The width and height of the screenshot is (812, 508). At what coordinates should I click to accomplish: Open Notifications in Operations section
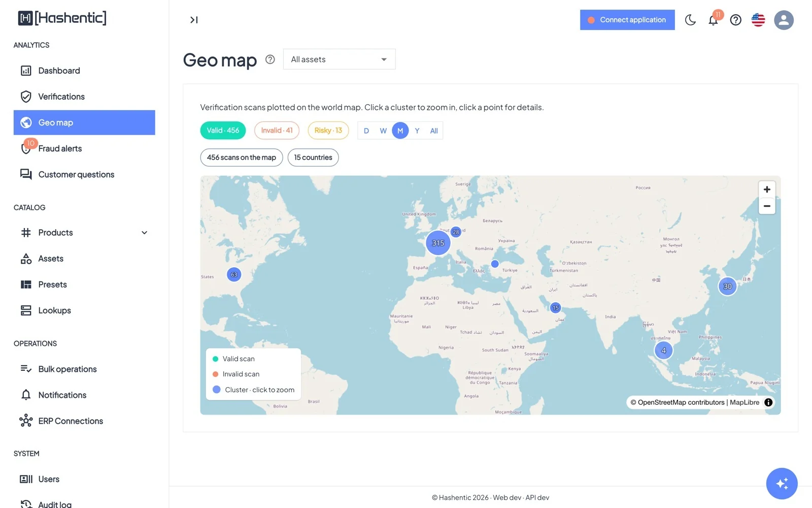point(84,395)
